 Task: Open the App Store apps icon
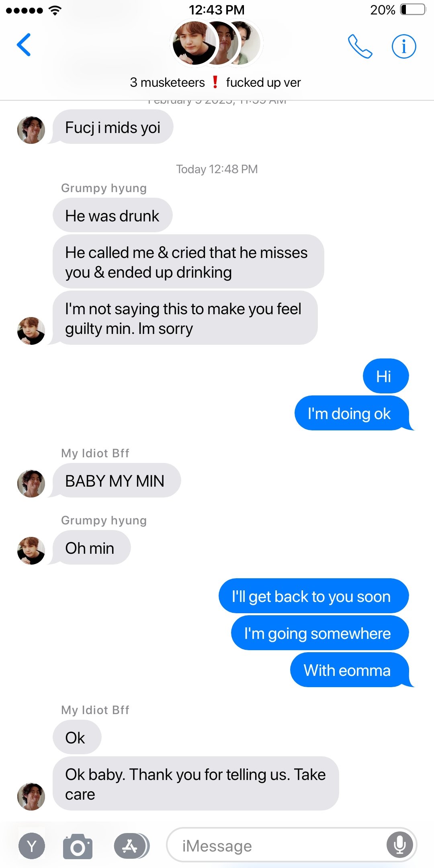[131, 846]
